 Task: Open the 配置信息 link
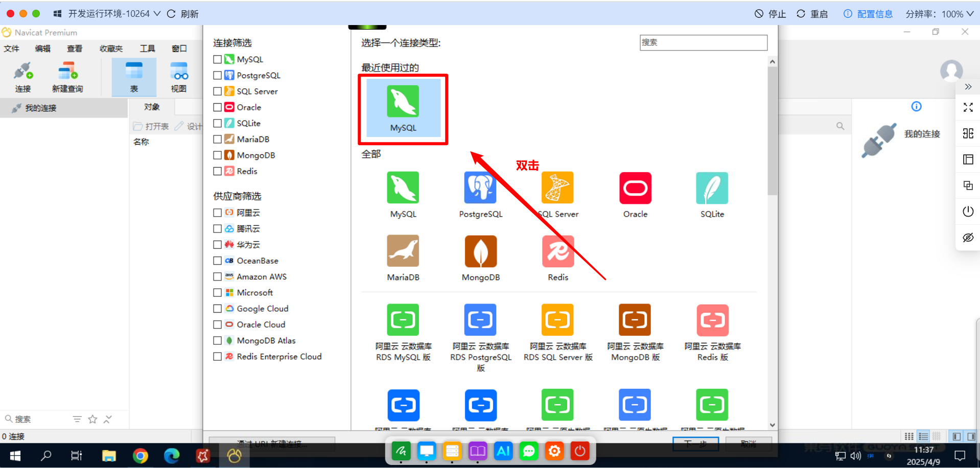click(868, 14)
